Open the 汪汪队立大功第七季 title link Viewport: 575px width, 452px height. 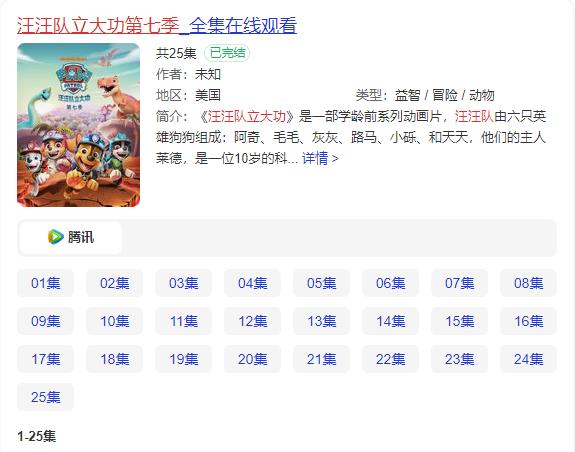157,25
